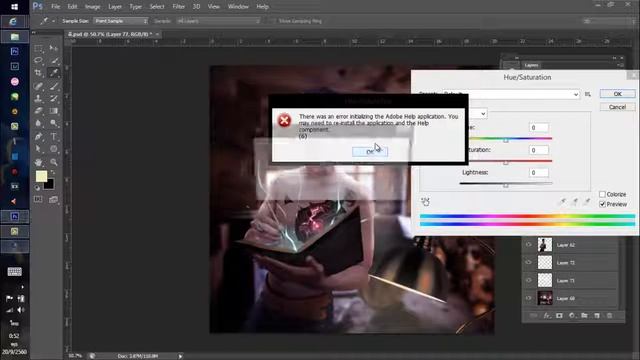Select the Crop tool

(x=38, y=73)
